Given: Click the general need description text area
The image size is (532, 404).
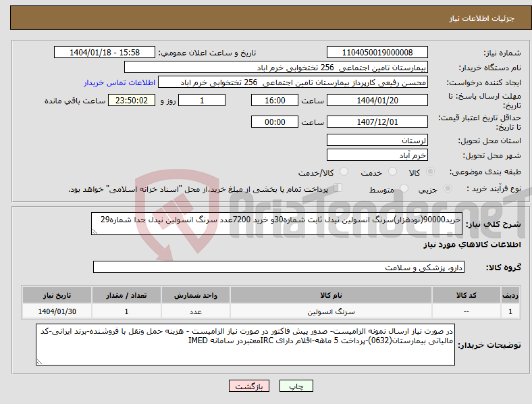Looking at the screenshot, I should [x=277, y=224].
